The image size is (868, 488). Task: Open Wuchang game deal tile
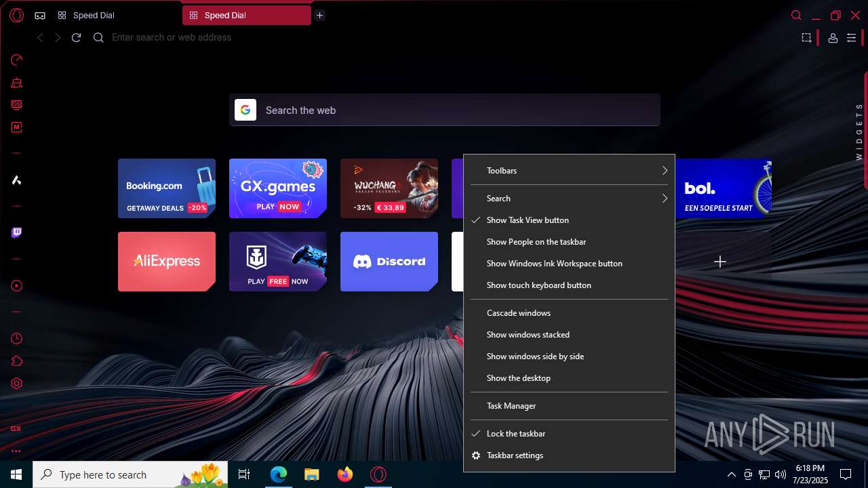pyautogui.click(x=389, y=188)
